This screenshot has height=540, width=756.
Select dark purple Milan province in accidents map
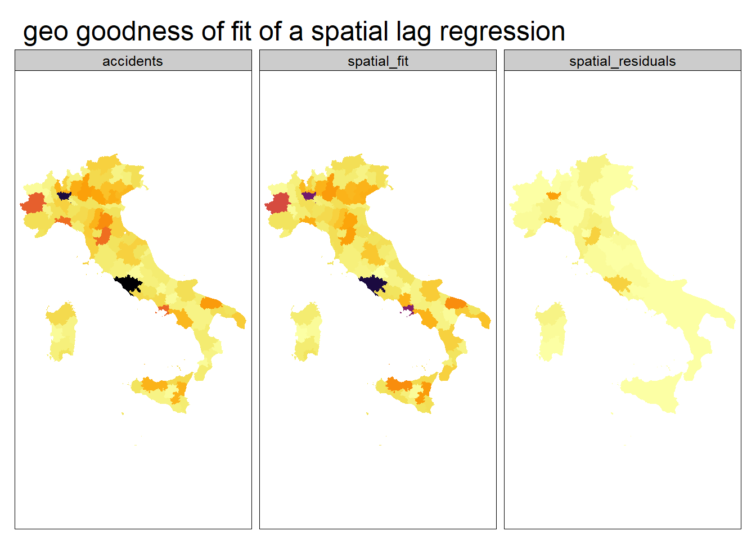[64, 195]
